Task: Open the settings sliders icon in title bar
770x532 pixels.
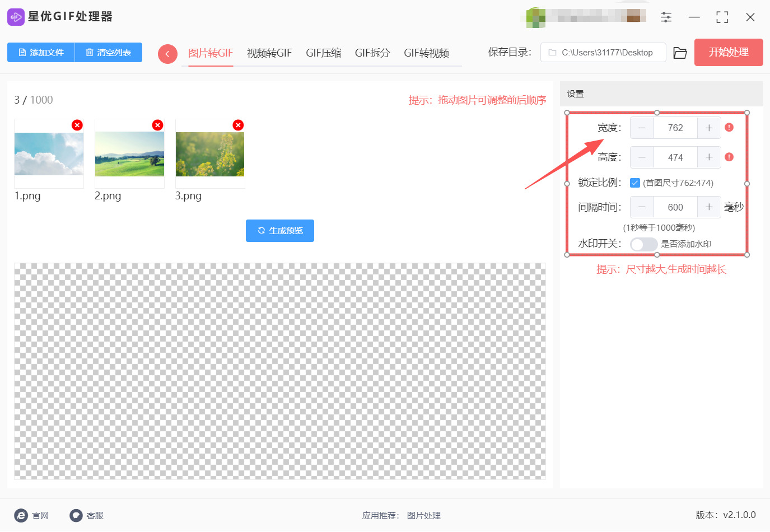Action: (666, 17)
